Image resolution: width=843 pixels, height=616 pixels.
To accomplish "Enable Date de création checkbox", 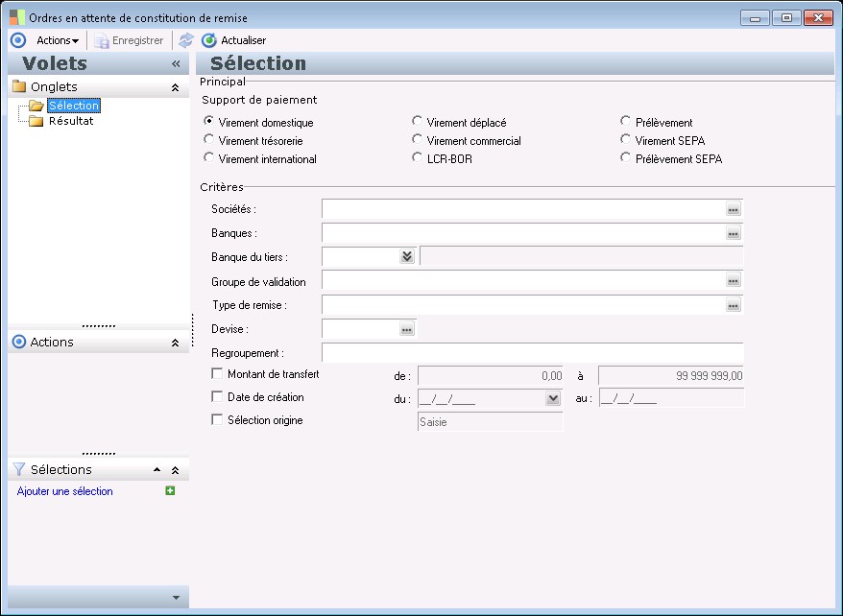I will tap(217, 396).
